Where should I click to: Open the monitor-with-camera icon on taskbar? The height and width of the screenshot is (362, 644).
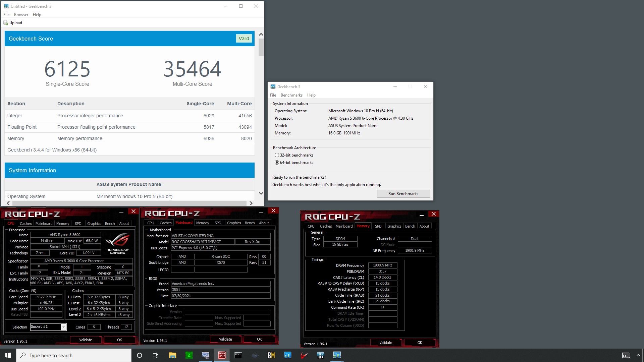pos(206,355)
